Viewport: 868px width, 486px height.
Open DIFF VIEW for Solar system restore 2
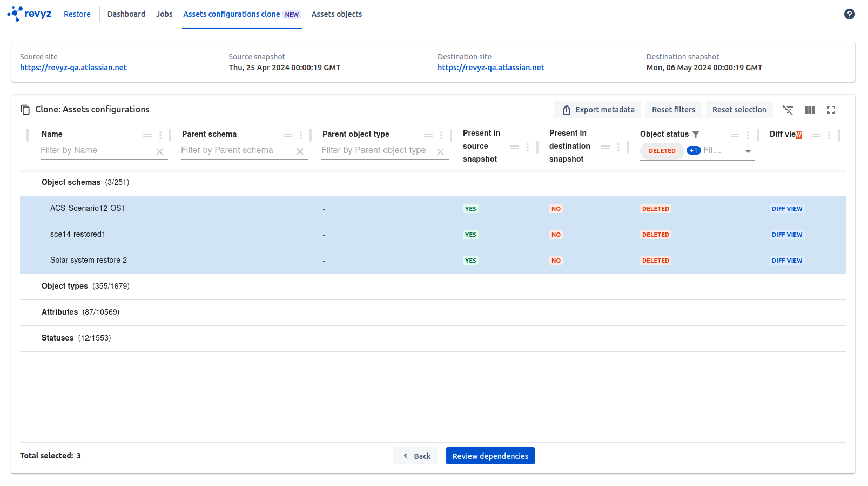click(787, 261)
